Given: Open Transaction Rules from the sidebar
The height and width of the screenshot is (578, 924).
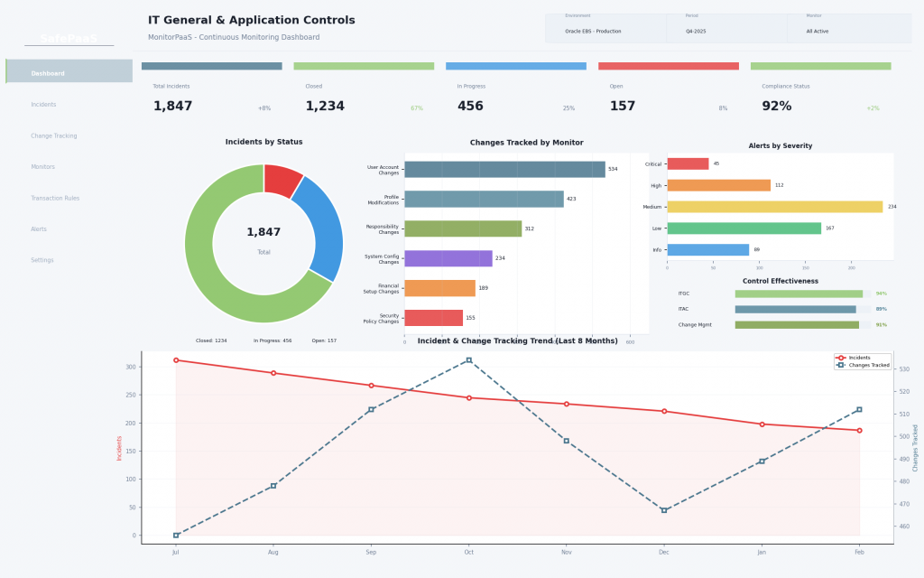Looking at the screenshot, I should [55, 198].
